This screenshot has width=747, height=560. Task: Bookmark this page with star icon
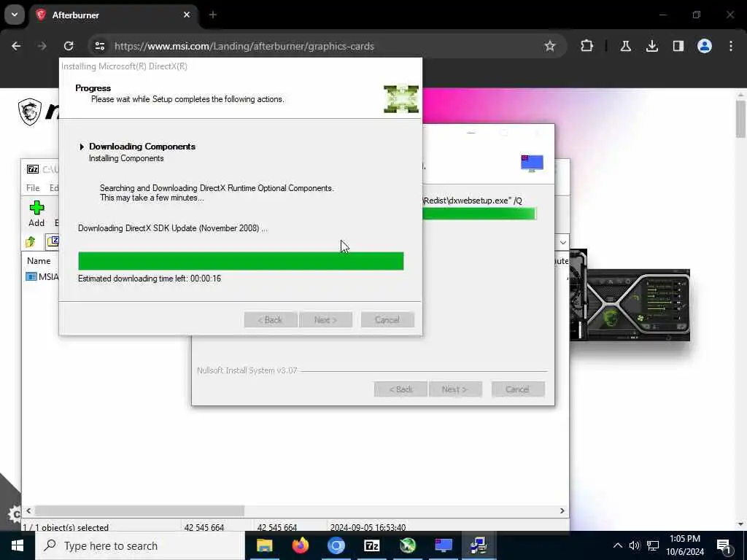pyautogui.click(x=550, y=46)
